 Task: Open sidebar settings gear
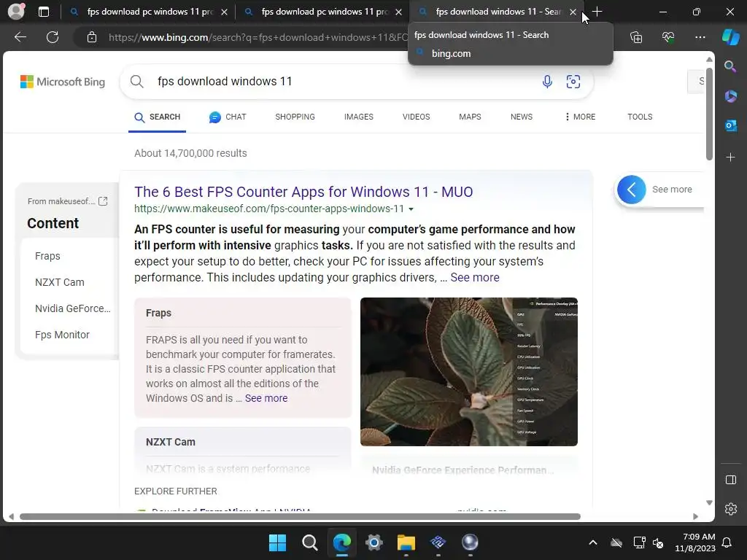click(730, 509)
